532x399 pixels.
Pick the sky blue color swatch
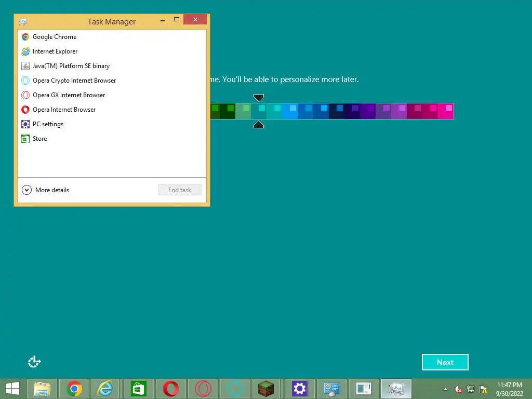290,111
